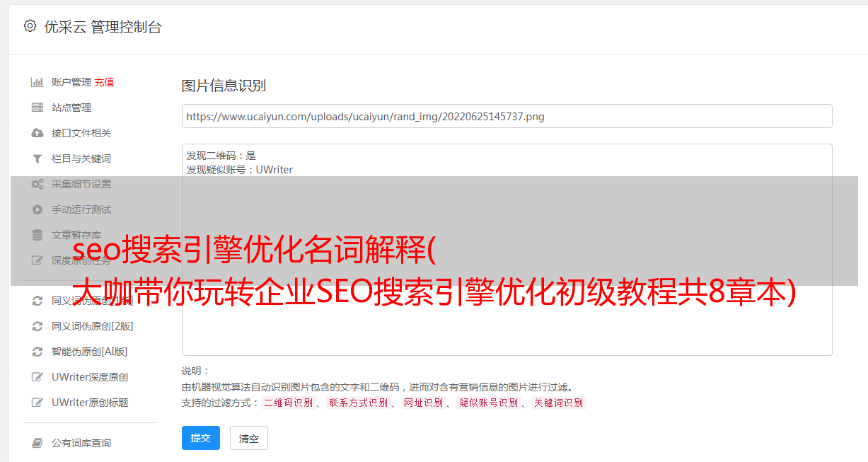Open 同义词伪原创[2版] menu item
Screen dimensions: 868x462
tap(93, 326)
